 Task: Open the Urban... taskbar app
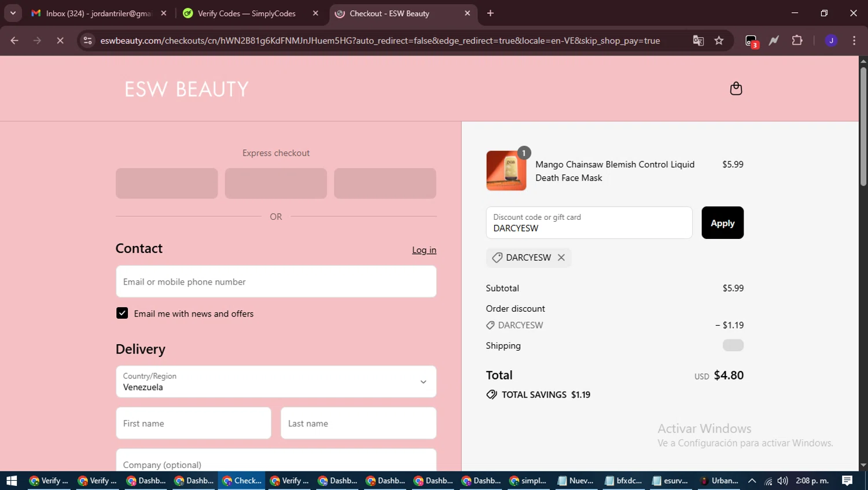pos(719,481)
